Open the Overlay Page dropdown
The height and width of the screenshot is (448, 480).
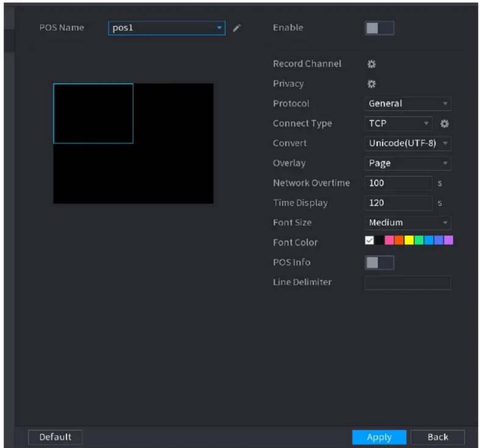pos(408,163)
